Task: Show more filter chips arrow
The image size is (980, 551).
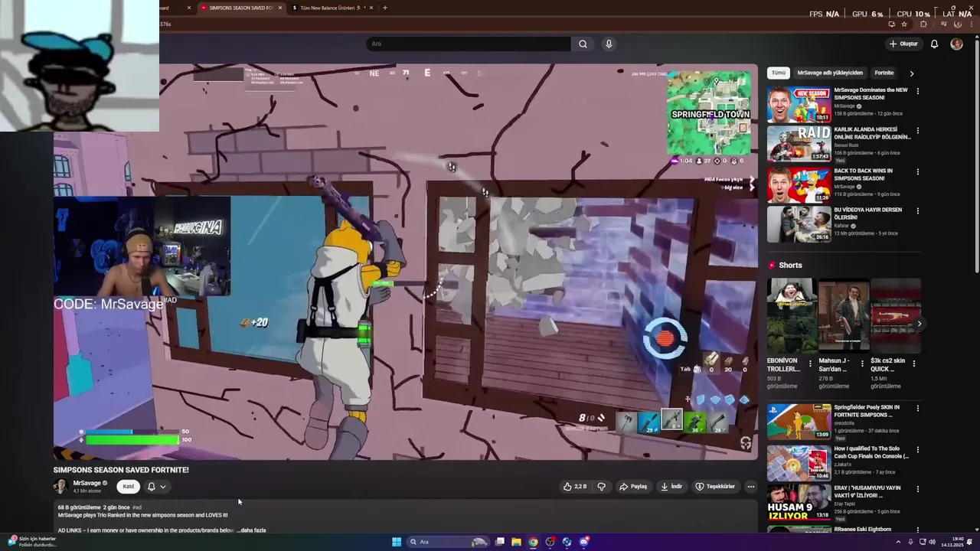Action: pos(911,73)
